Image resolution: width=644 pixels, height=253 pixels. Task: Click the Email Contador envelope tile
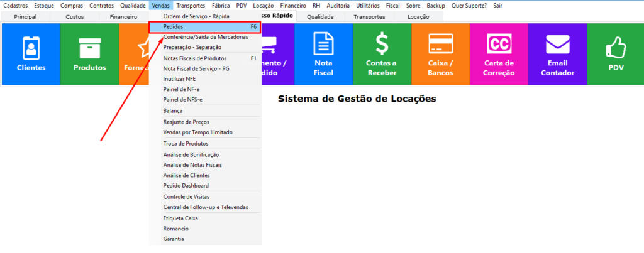pyautogui.click(x=557, y=54)
